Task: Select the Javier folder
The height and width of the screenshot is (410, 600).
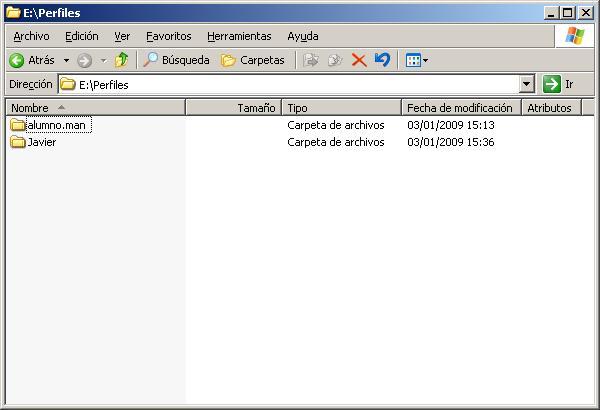Action: [41, 142]
